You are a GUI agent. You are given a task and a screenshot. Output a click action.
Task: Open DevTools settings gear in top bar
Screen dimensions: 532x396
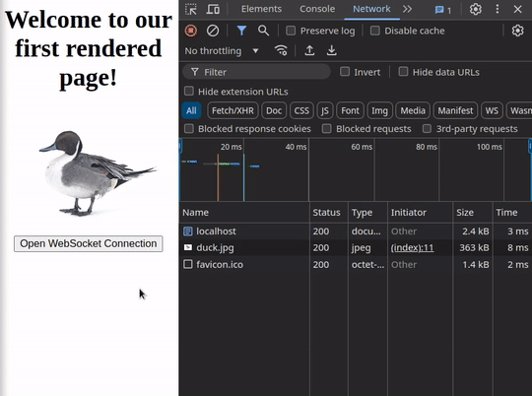click(475, 9)
